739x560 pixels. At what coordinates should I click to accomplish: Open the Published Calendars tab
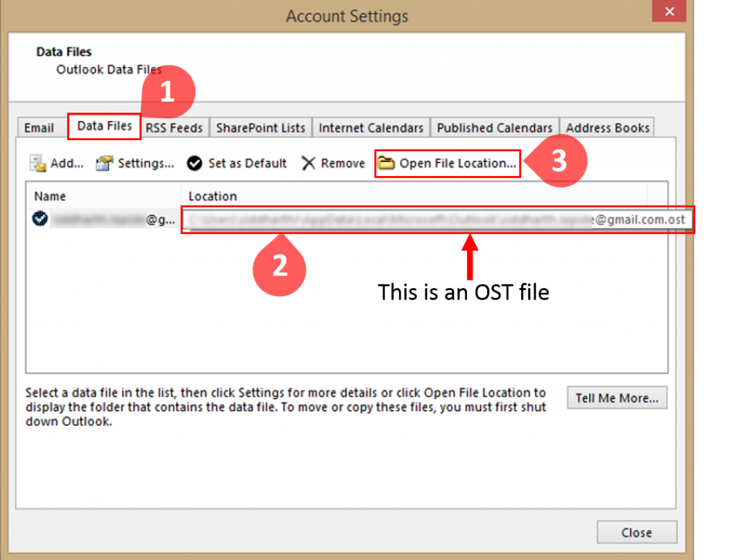pyautogui.click(x=494, y=128)
